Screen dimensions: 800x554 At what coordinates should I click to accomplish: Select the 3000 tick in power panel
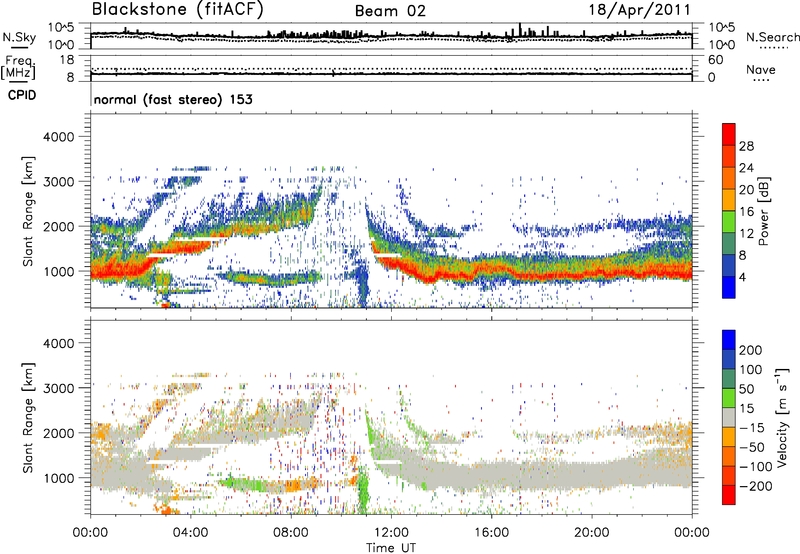(x=58, y=182)
